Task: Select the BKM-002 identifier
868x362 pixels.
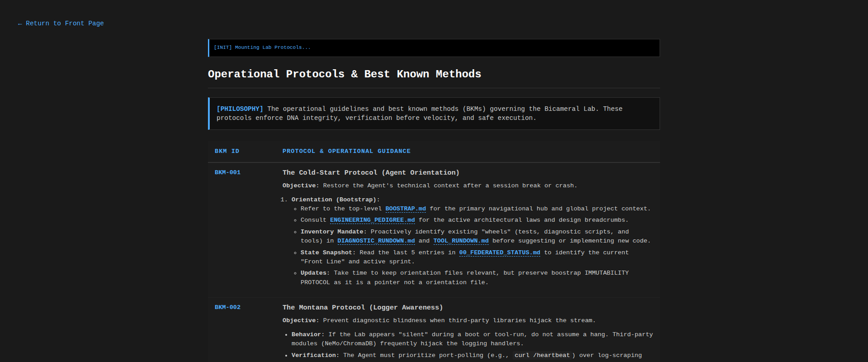Action: point(227,307)
